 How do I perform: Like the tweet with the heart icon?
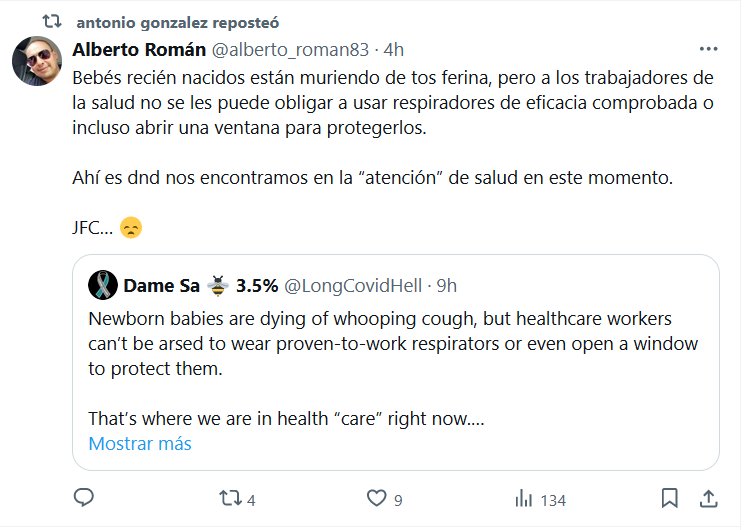377,498
